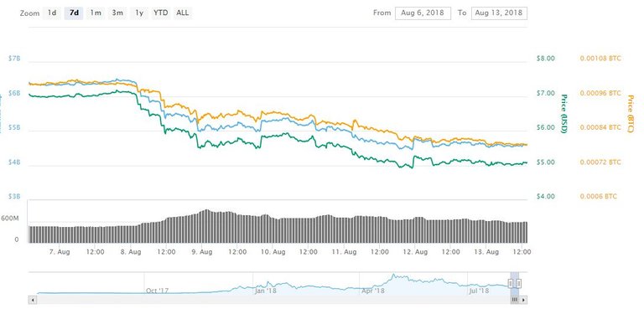Choose the YTD zoom option

tap(161, 13)
